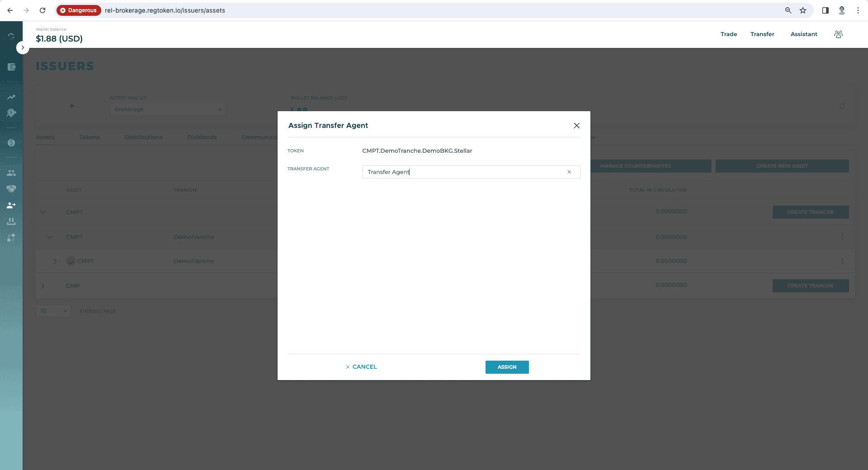Expand the CMP asset row
The image size is (868, 470).
[x=43, y=286]
